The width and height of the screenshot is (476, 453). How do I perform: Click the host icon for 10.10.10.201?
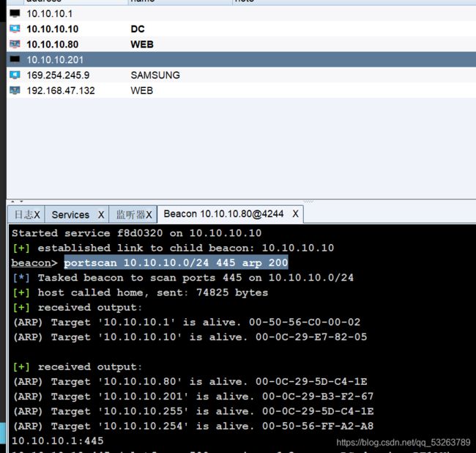15,59
